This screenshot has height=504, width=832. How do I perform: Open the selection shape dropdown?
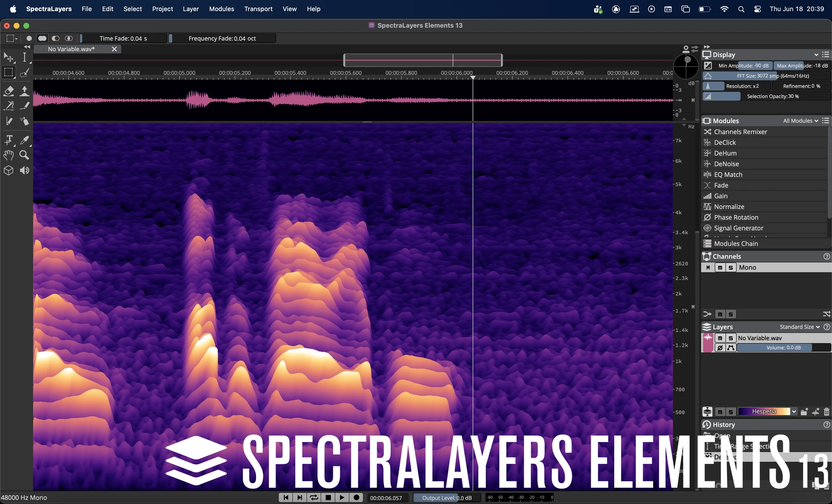(12, 38)
